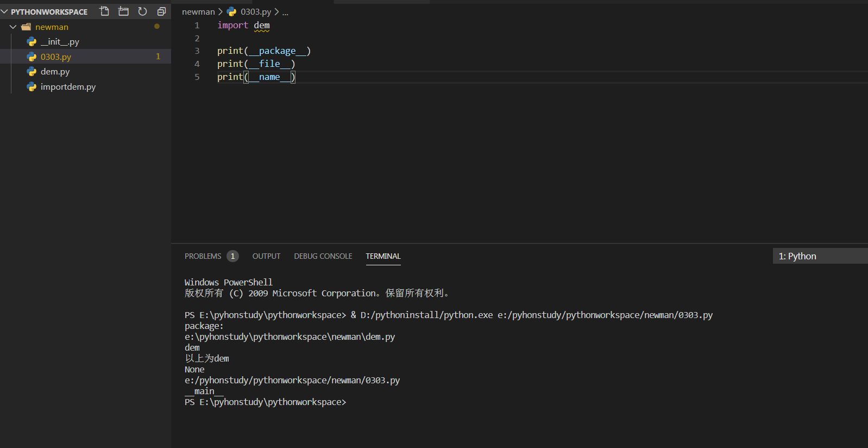Click the Python icon beside importdem.py
The height and width of the screenshot is (448, 868).
pos(32,87)
